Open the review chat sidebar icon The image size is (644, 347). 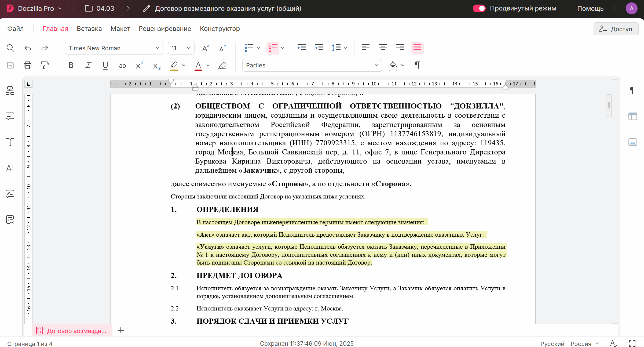10,194
